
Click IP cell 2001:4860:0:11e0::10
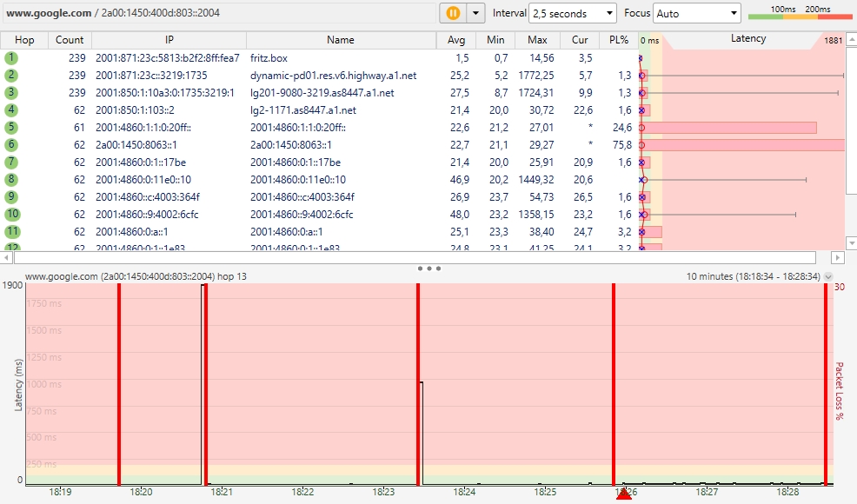[143, 180]
